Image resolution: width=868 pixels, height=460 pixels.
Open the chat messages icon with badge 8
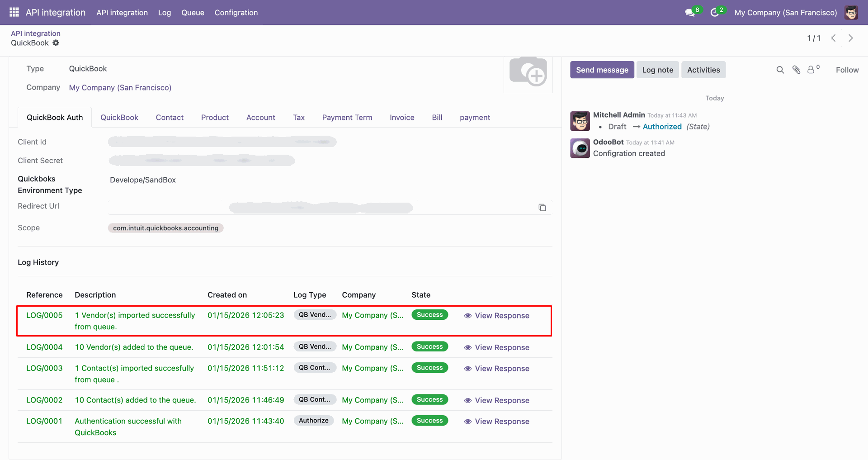[x=690, y=13]
